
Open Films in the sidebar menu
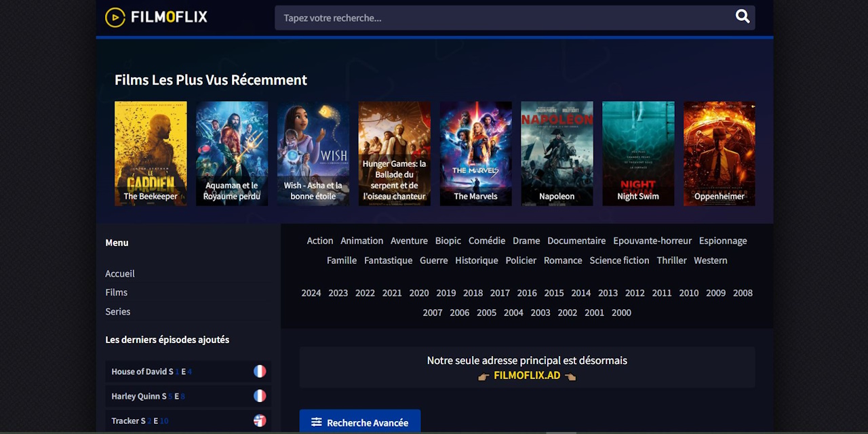click(117, 292)
